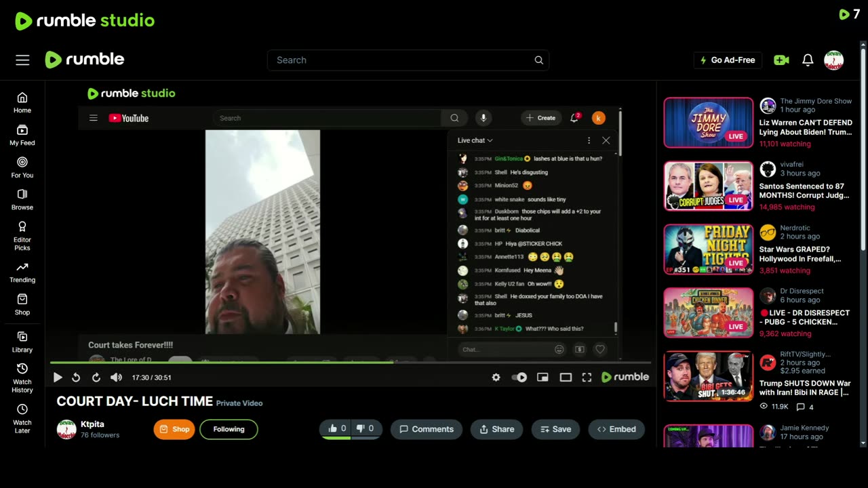The height and width of the screenshot is (488, 868).
Task: Open Watch Later in the sidebar
Action: 22,419
